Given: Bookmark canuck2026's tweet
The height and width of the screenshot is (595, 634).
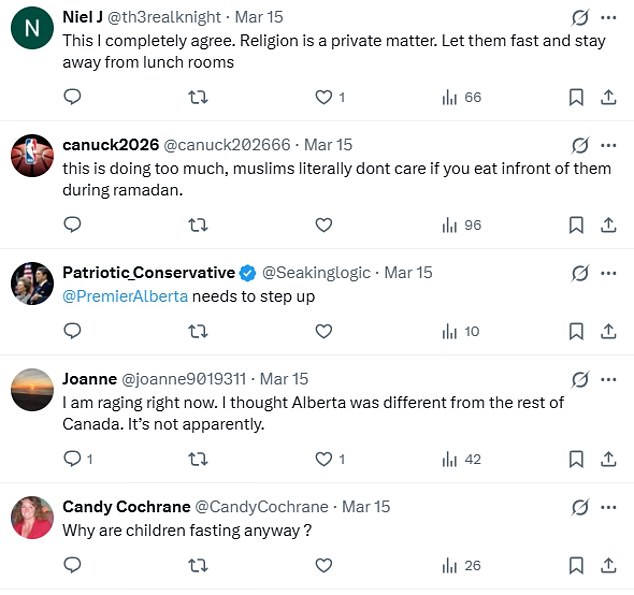Looking at the screenshot, I should [576, 225].
